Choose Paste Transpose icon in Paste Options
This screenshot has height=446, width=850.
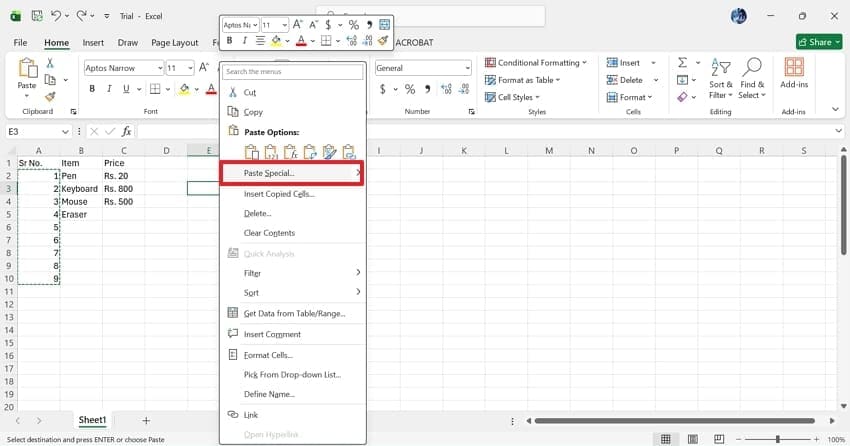click(x=310, y=152)
